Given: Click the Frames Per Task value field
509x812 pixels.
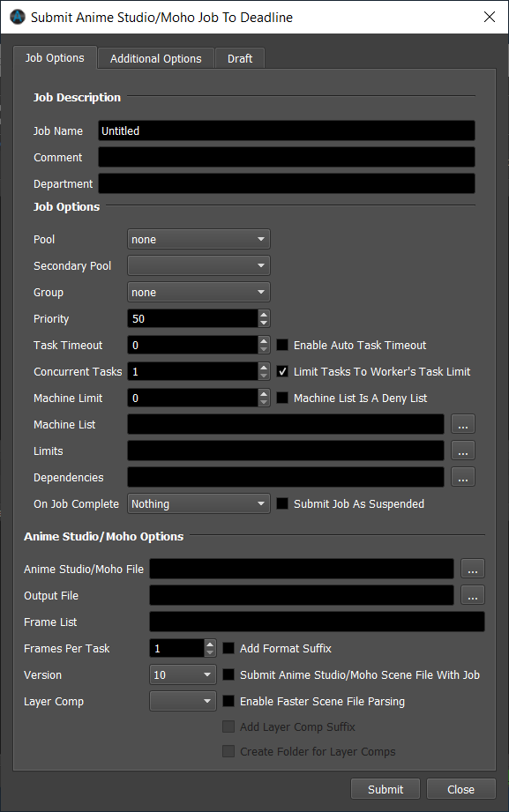Looking at the screenshot, I should [177, 648].
